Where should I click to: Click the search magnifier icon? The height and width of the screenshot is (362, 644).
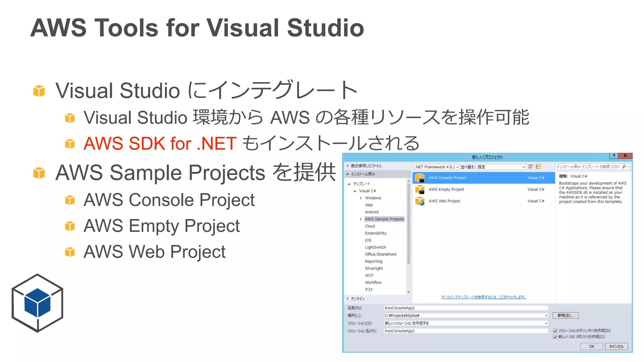click(x=624, y=167)
